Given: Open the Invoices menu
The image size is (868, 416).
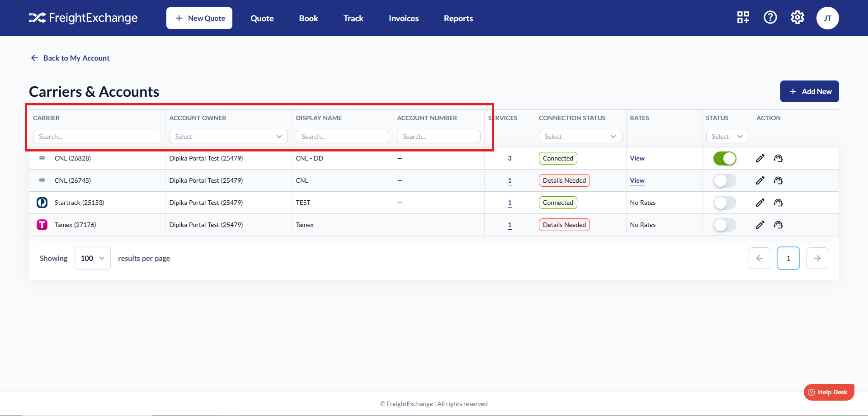Looking at the screenshot, I should point(404,18).
